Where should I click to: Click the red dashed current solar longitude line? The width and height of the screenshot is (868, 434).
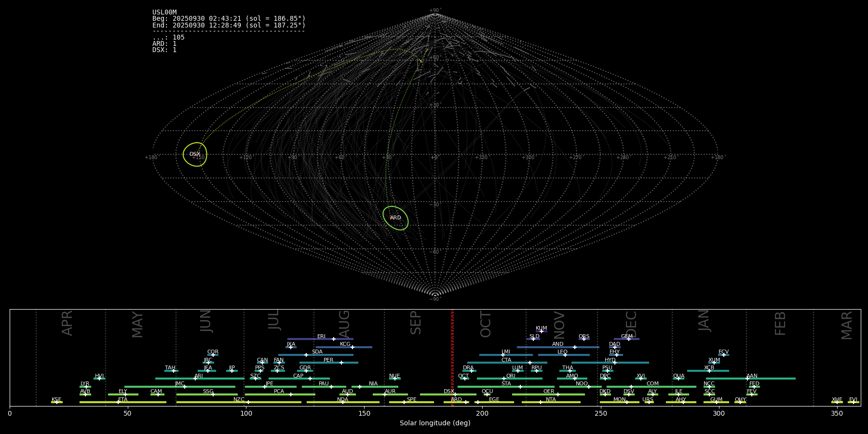click(x=452, y=357)
